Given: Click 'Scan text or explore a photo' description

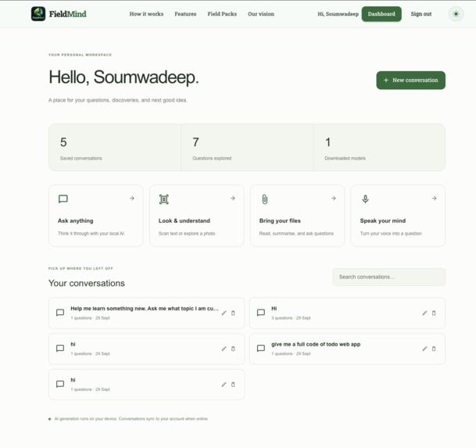Looking at the screenshot, I should click(x=187, y=234).
